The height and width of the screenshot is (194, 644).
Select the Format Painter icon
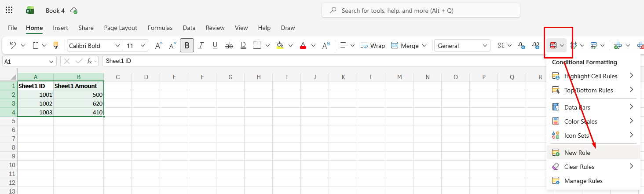coord(56,45)
